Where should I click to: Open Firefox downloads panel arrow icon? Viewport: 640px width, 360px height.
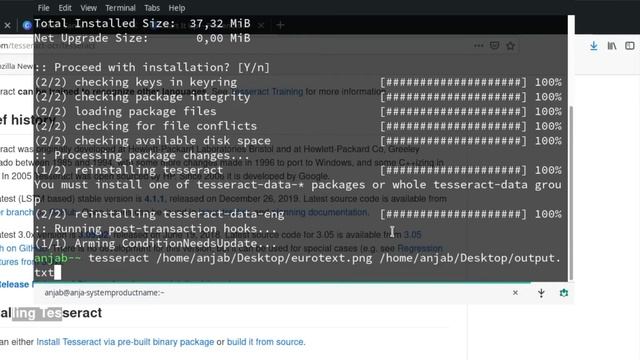point(593,46)
